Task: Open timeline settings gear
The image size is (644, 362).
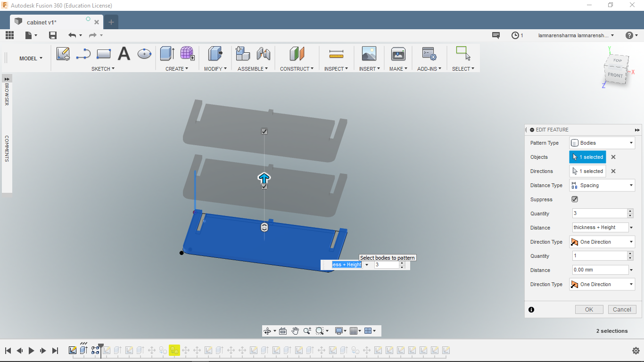Action: point(636,351)
